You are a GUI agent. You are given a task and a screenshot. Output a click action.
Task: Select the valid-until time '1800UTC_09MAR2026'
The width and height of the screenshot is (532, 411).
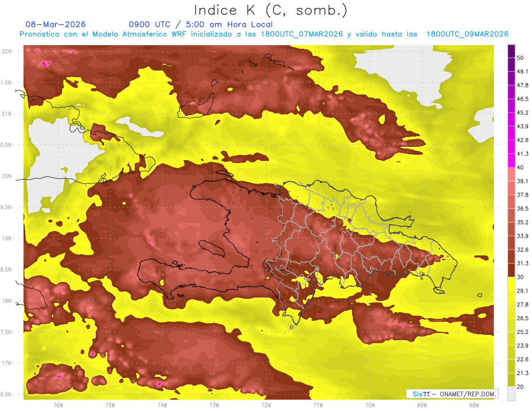tap(467, 34)
